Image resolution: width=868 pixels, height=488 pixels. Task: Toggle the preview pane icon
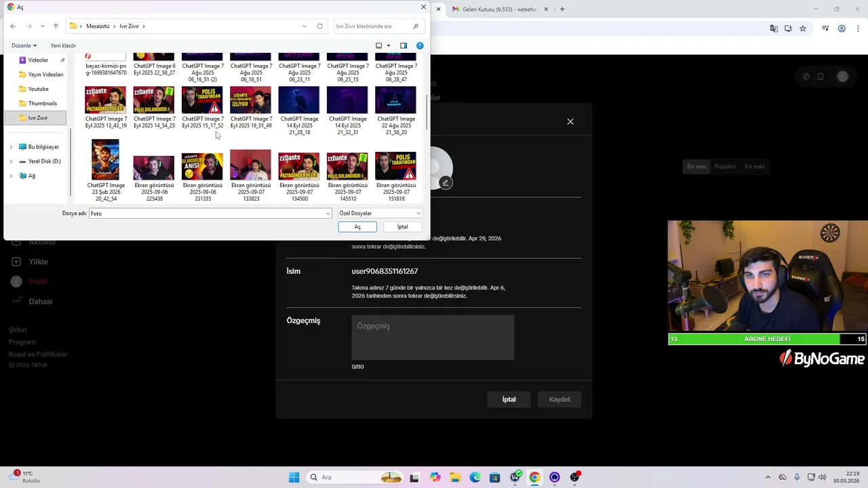403,45
